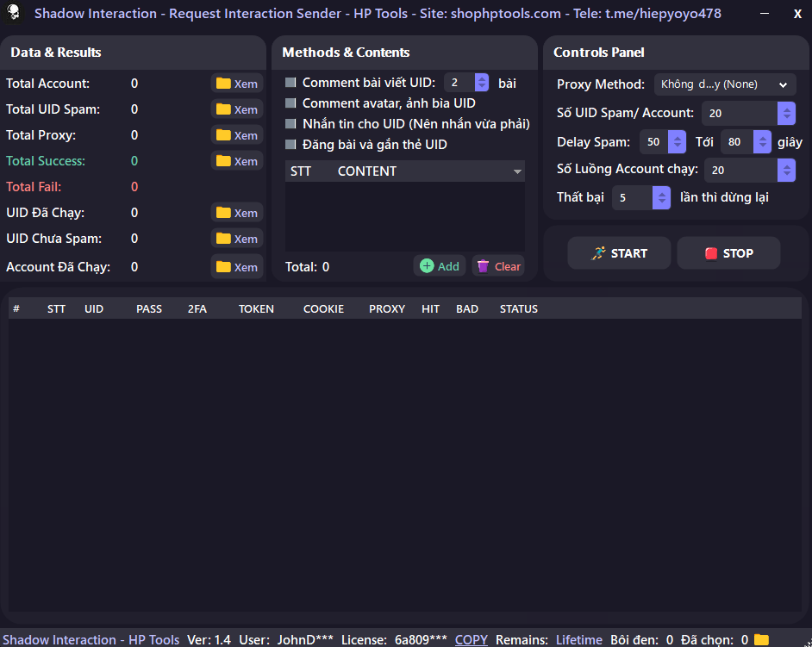Adjust the Comment bài viết count stepper

pos(482,83)
